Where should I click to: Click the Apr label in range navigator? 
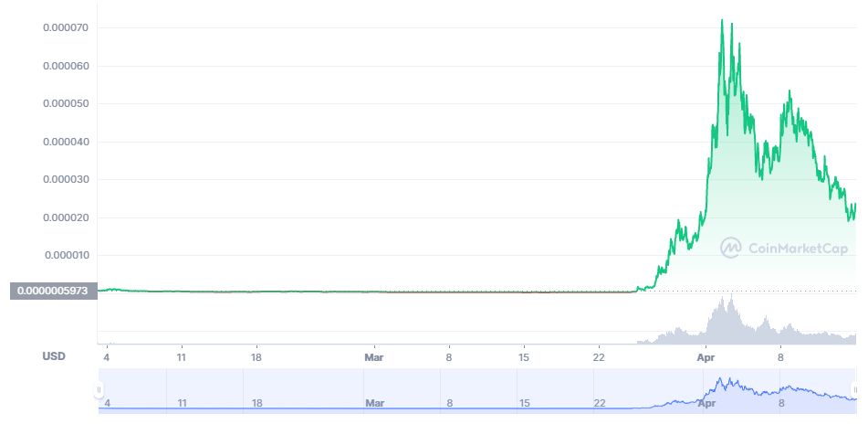[x=706, y=403]
